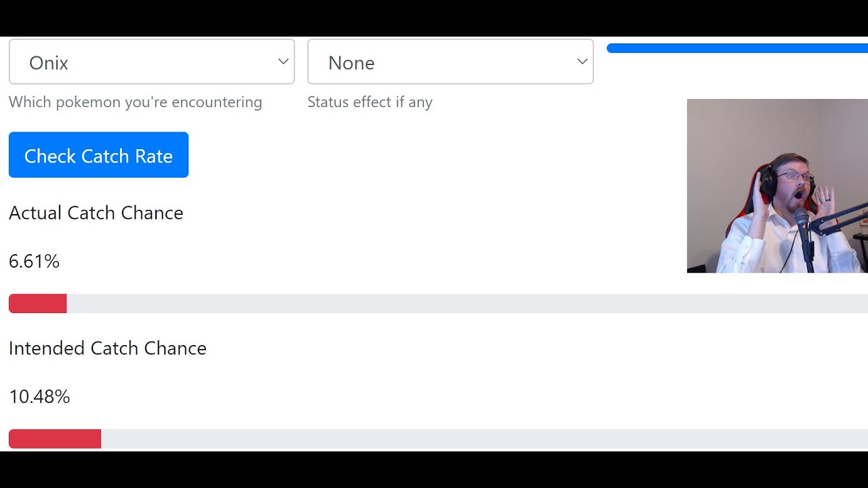The height and width of the screenshot is (488, 868).
Task: Click the chevron arrow on None selector
Action: coord(582,62)
